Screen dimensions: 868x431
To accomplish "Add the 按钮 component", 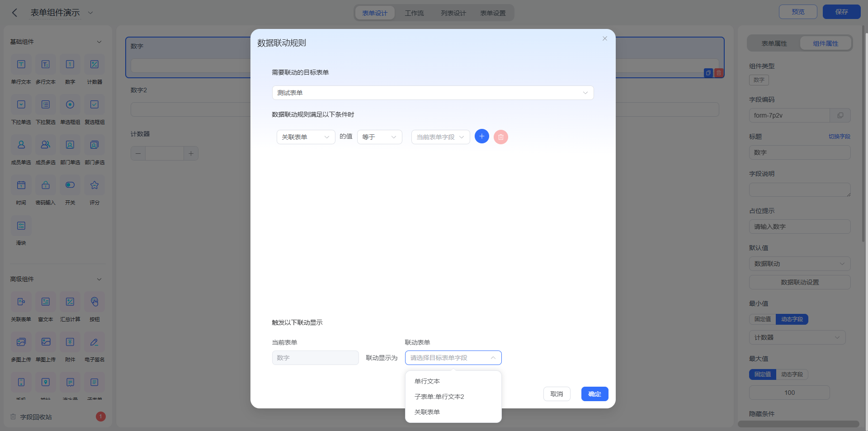I will coord(94,302).
